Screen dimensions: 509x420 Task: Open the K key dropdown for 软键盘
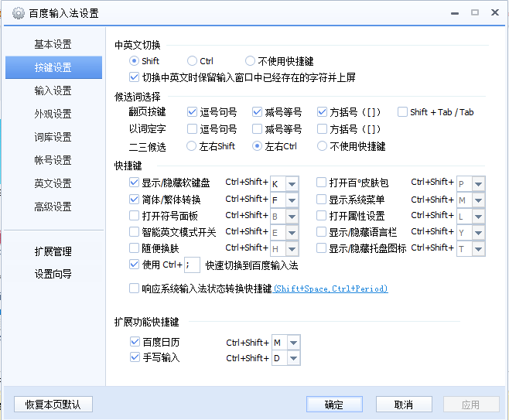(x=292, y=184)
